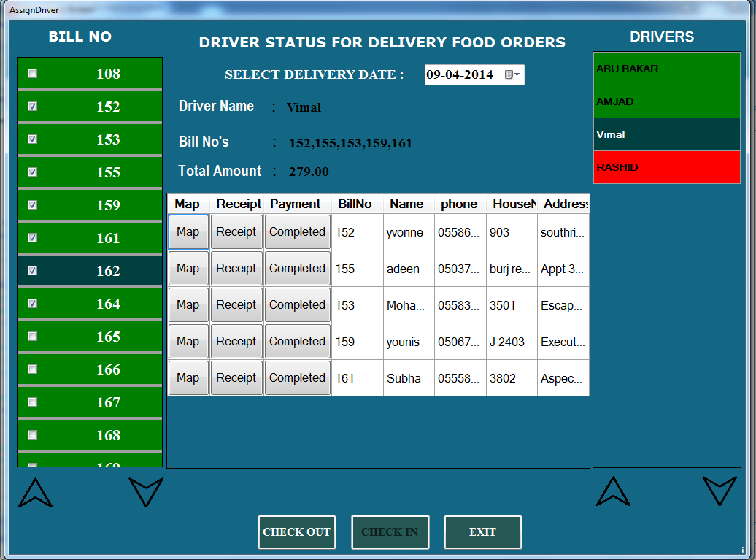Select driver ABU BAKAR from list
Image resolution: width=756 pixels, height=560 pixels.
point(666,69)
